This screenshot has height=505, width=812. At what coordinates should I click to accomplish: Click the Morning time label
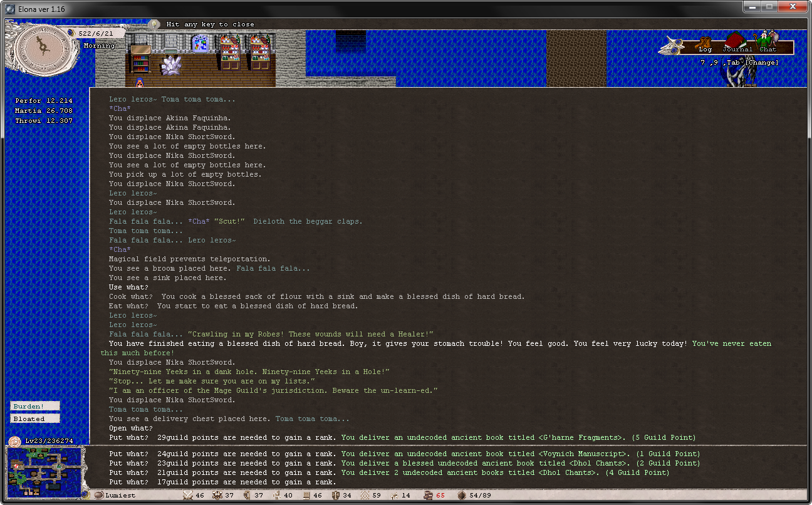[x=100, y=46]
